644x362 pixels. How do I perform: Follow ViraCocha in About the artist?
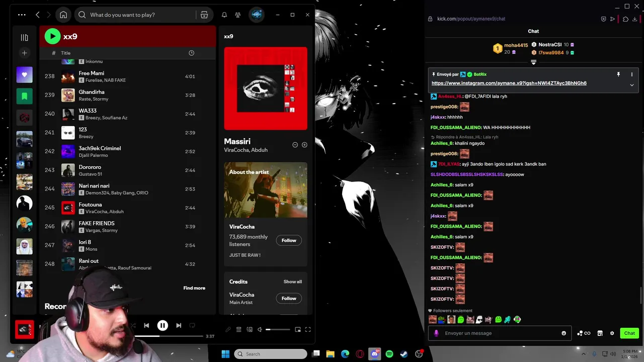click(289, 240)
